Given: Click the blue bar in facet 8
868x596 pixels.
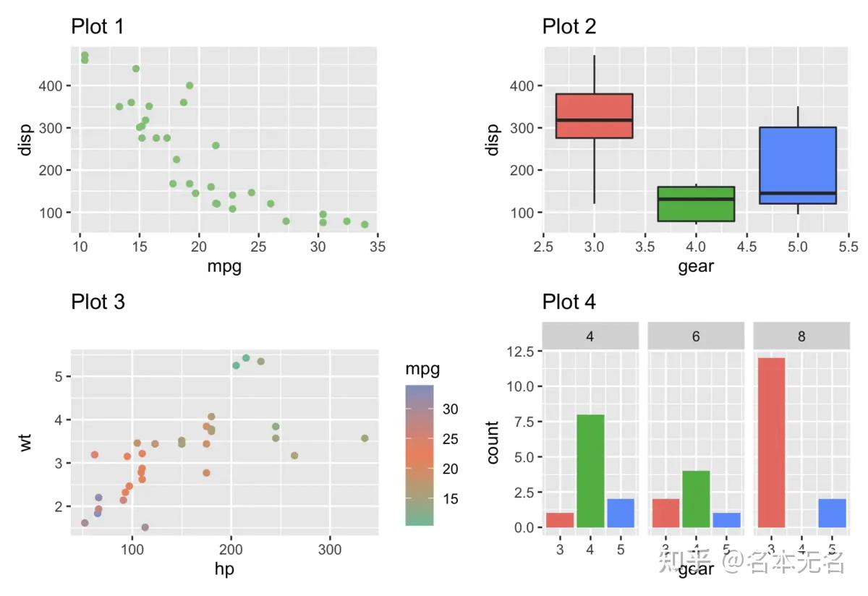Looking at the screenshot, I should pyautogui.click(x=832, y=513).
